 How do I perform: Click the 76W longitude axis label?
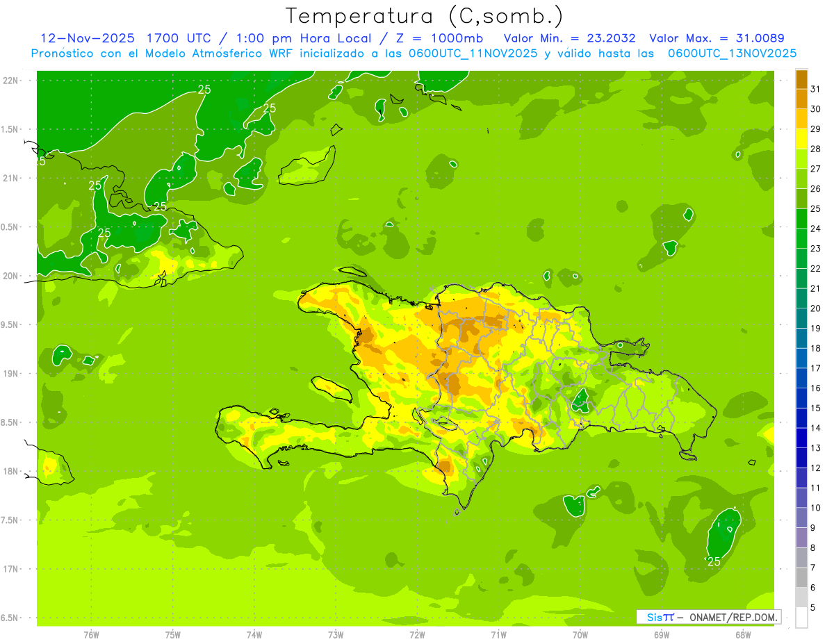(91, 635)
